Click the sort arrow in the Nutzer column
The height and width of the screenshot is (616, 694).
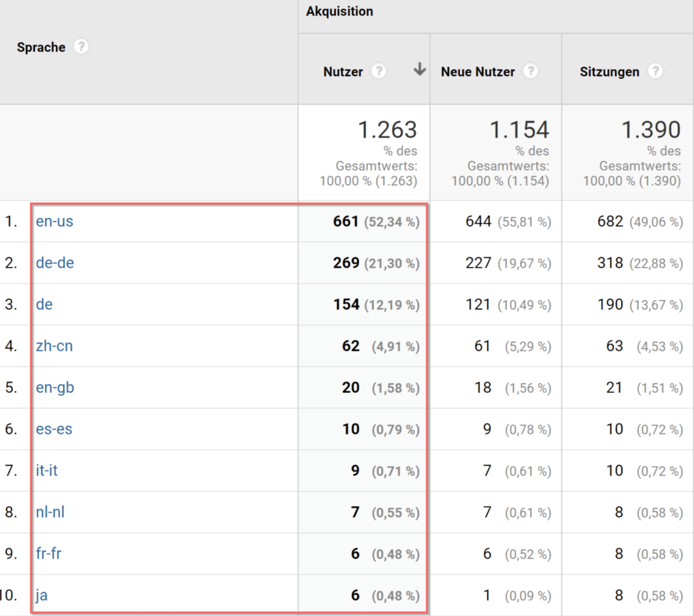420,69
